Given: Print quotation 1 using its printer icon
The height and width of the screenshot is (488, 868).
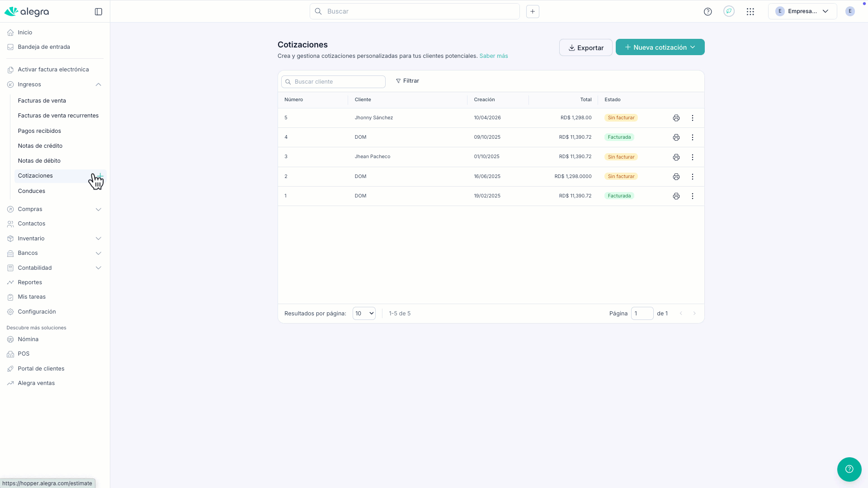Looking at the screenshot, I should [x=676, y=196].
